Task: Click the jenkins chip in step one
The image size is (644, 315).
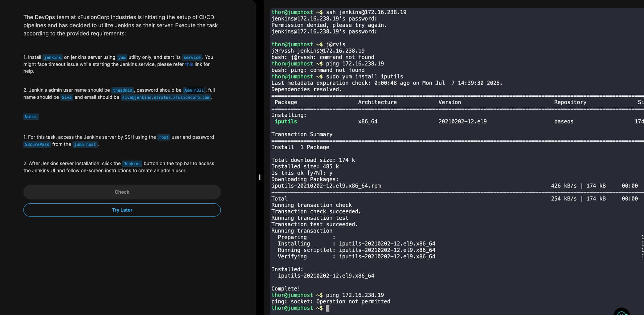Action: pyautogui.click(x=53, y=57)
